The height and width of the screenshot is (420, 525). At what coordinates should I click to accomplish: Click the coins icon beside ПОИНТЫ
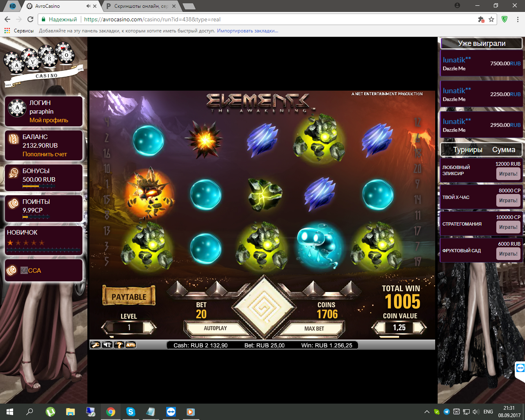tap(14, 204)
